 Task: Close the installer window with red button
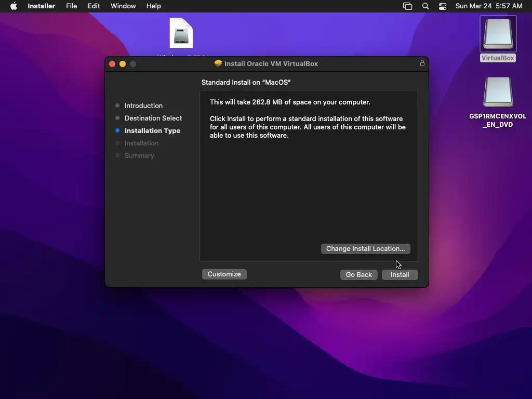coord(112,64)
